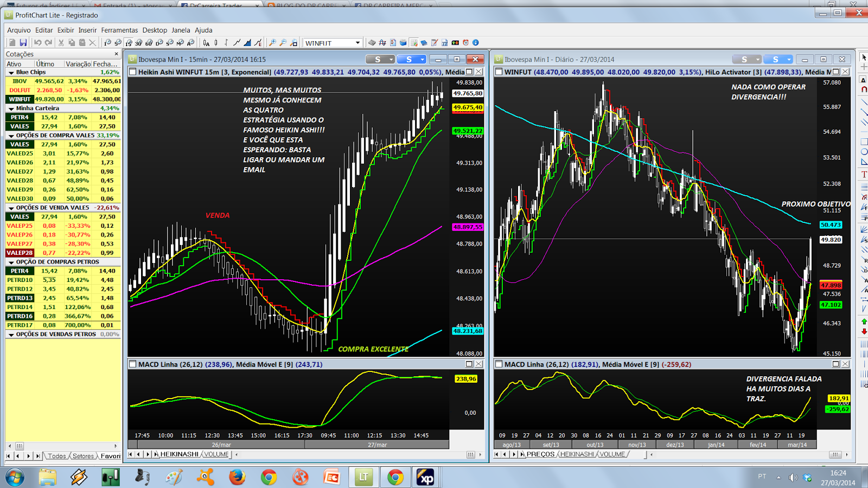Toggle the MACD checkbox in Diário chart
Screen dimensions: 868x488
coord(499,364)
